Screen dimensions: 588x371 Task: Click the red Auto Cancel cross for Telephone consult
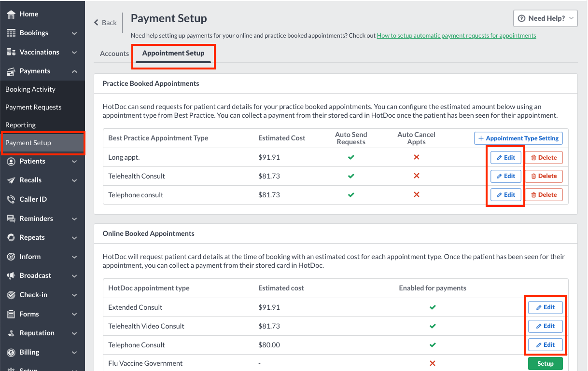(416, 195)
